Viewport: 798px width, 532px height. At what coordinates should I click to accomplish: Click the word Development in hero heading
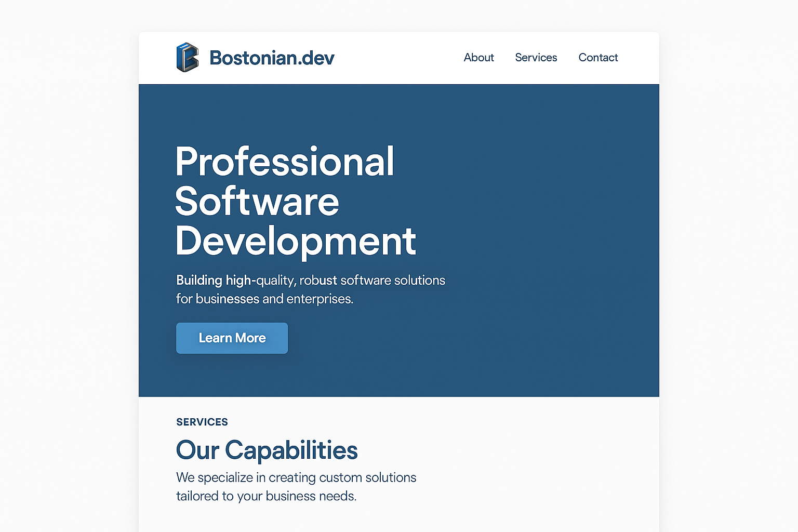tap(296, 241)
